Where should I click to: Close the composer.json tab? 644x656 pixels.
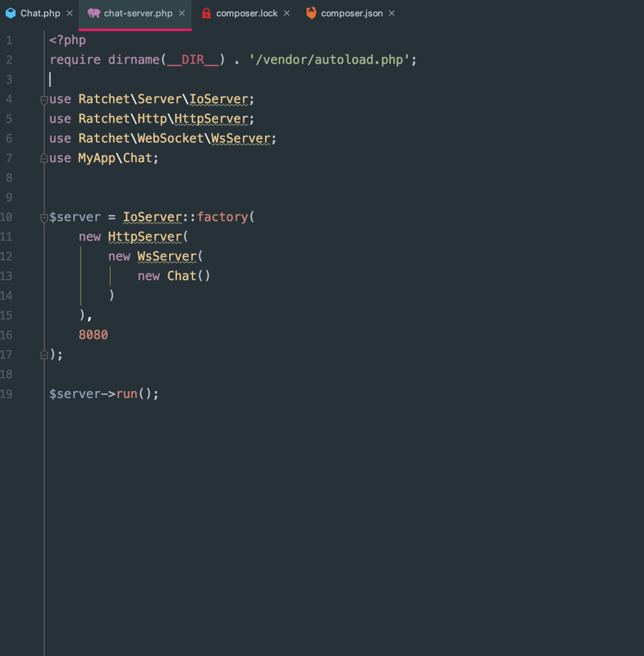[x=392, y=13]
